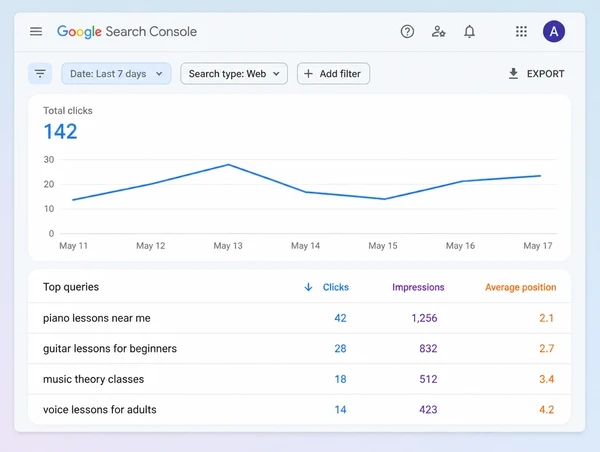Sort by the Clicks column header
Screen dimensions: 600x452
pos(336,287)
